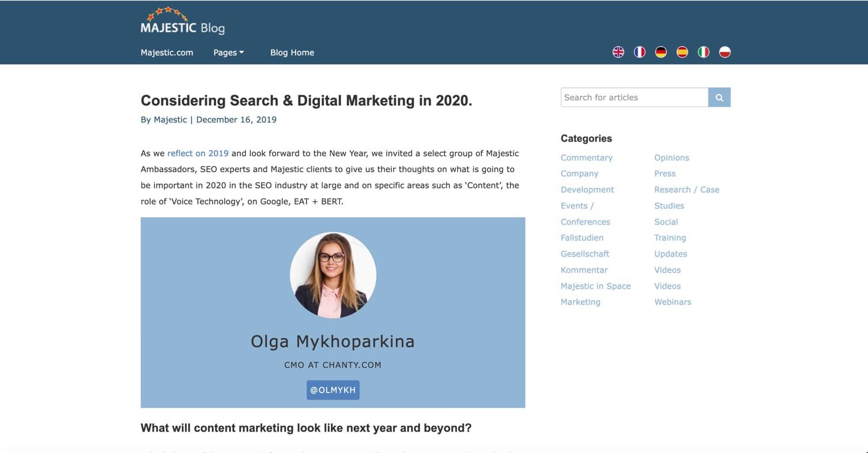
Task: Open the Updates category
Action: click(670, 254)
